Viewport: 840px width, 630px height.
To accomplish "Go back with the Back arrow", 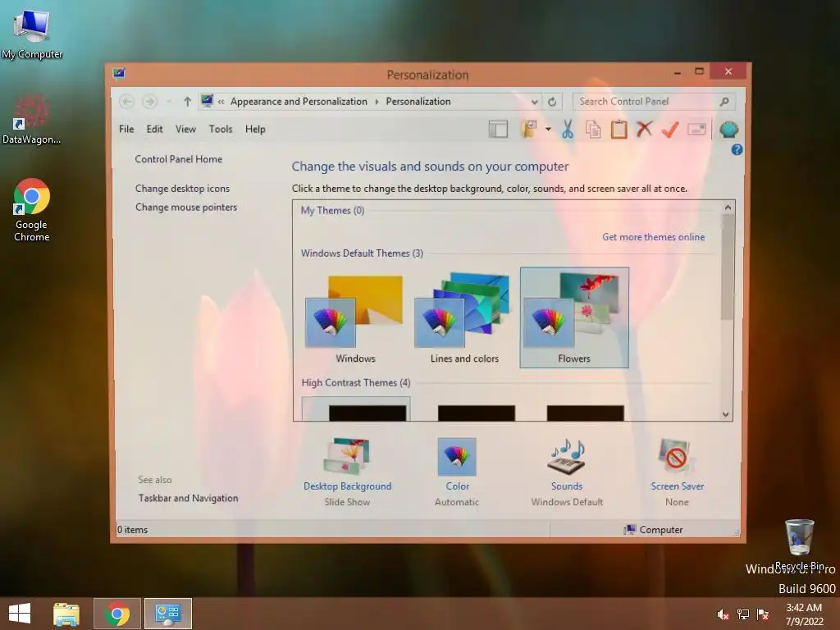I will click(x=126, y=101).
